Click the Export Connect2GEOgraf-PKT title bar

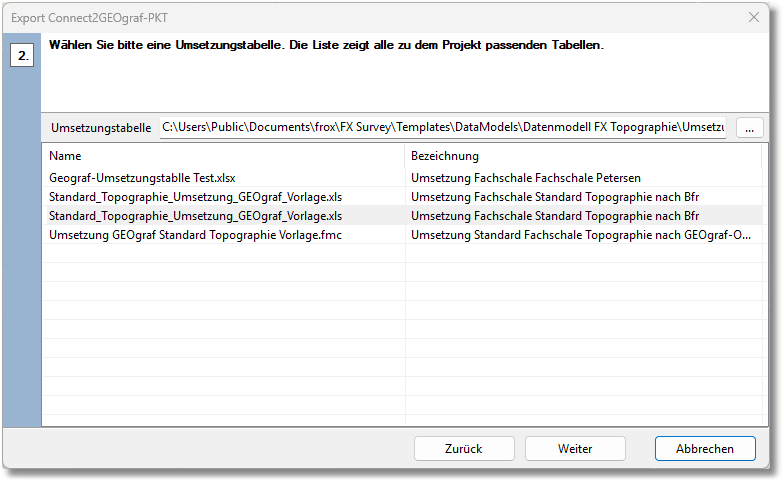[x=300, y=17]
